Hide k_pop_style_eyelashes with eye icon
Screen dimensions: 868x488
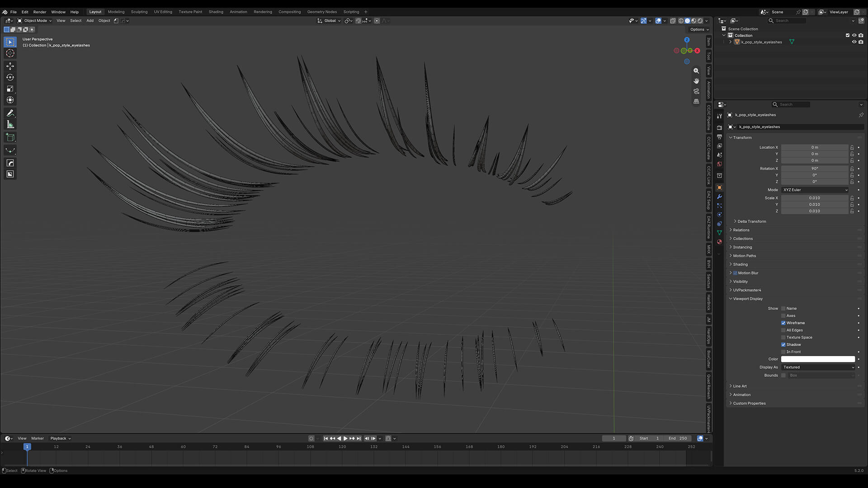pos(854,42)
